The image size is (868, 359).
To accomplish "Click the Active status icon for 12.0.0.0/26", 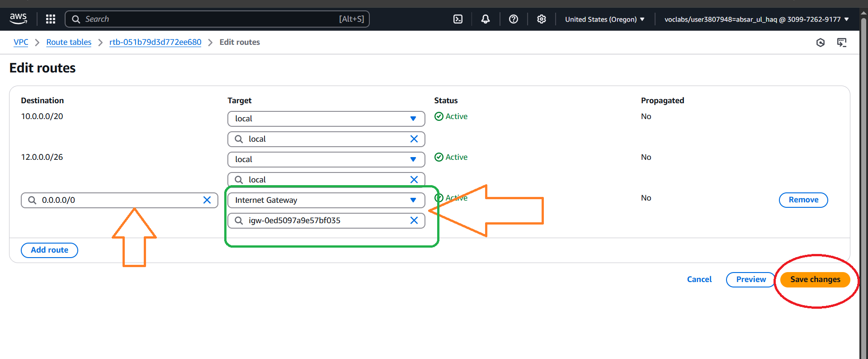I will pos(439,157).
